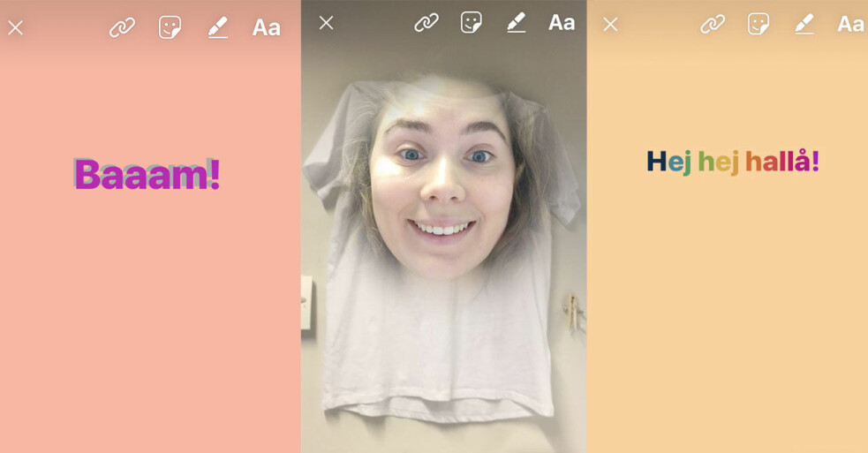
Task: Select the draw pen in the selfie panel
Action: [x=516, y=23]
